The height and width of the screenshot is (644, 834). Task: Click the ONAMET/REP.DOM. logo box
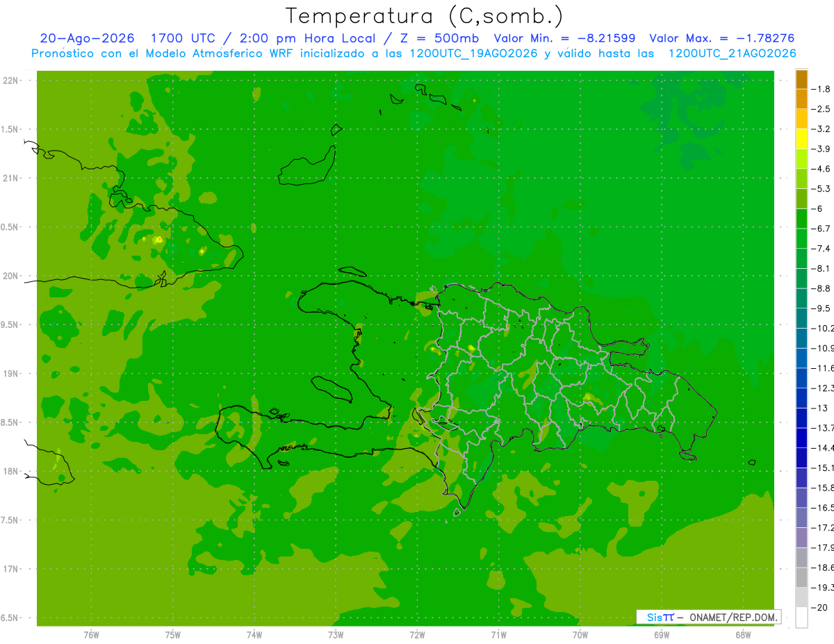708,617
